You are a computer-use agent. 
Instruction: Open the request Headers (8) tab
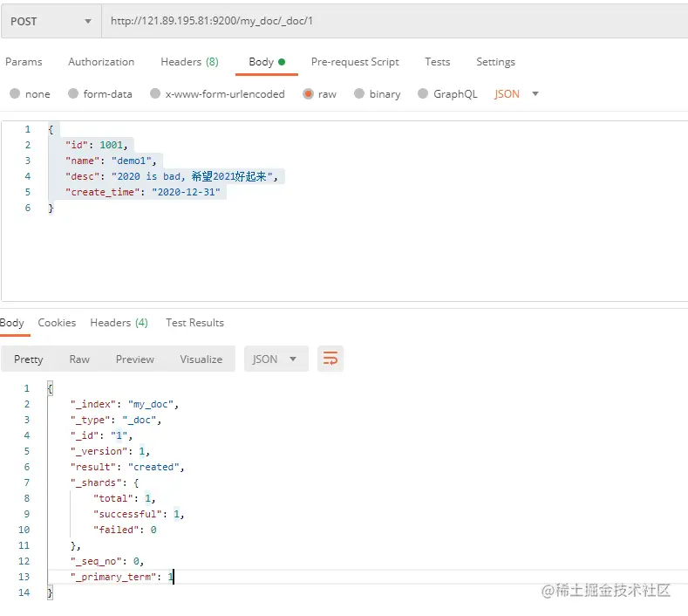(x=189, y=62)
